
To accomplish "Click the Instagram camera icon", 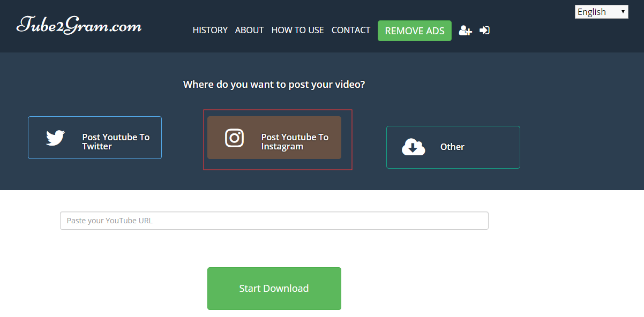I will 234,138.
